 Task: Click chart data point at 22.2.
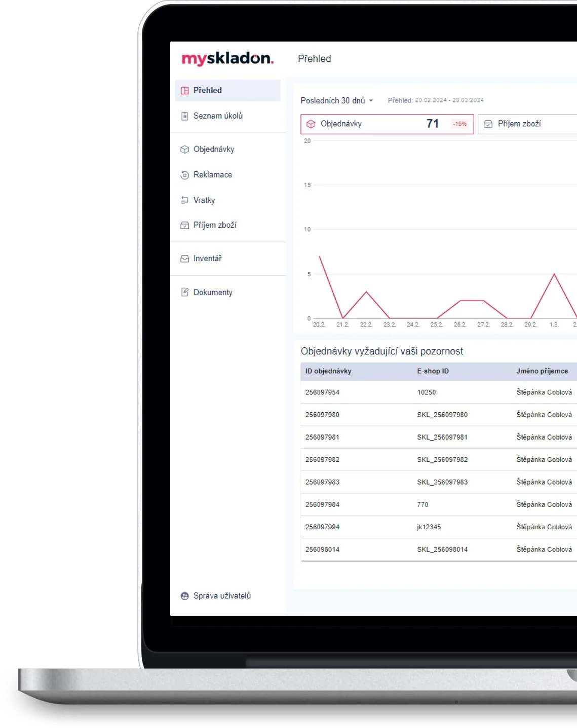coord(366,292)
